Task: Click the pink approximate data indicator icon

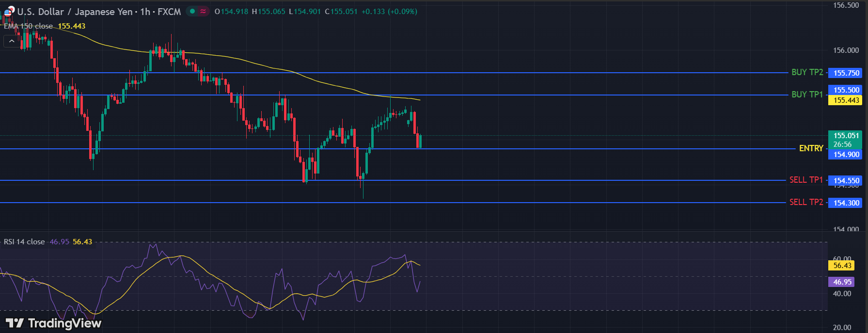Action: [x=203, y=11]
